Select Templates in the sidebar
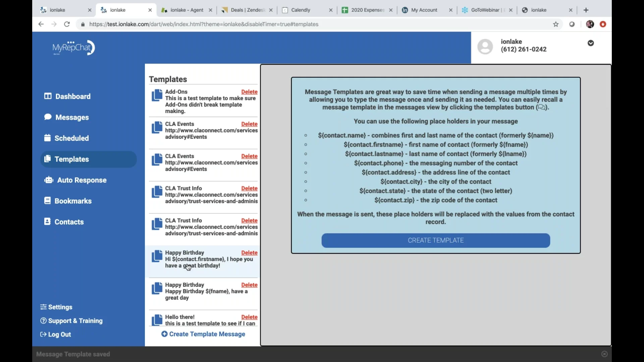Image resolution: width=644 pixels, height=362 pixels. (88, 159)
